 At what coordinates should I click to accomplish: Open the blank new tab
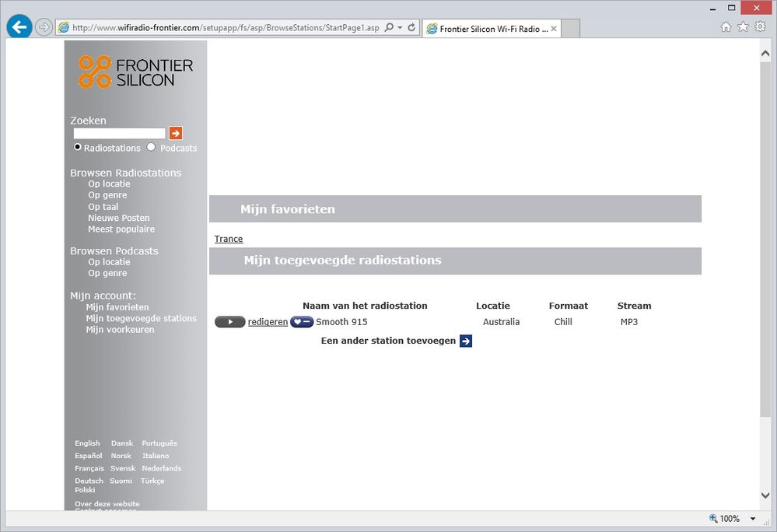[571, 29]
